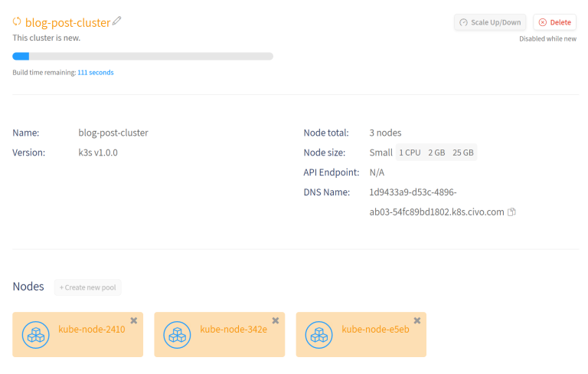Click the build progress bar
The height and width of the screenshot is (374, 588).
[x=143, y=56]
